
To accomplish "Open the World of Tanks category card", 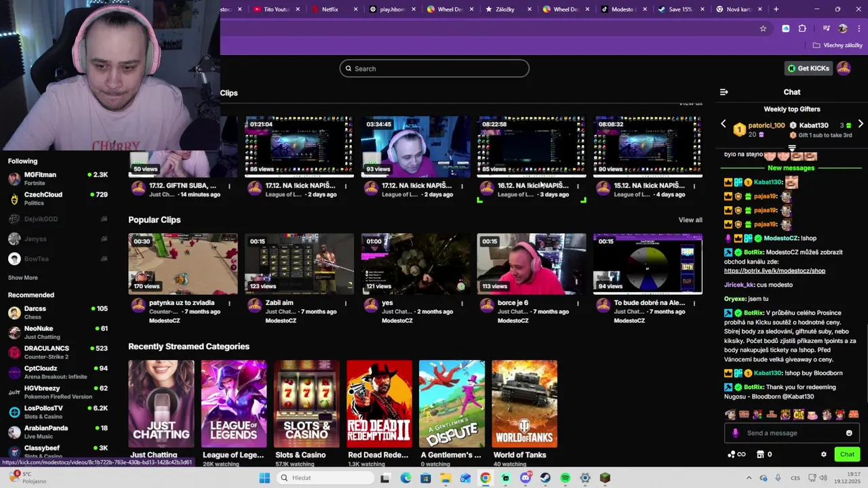I will click(524, 404).
